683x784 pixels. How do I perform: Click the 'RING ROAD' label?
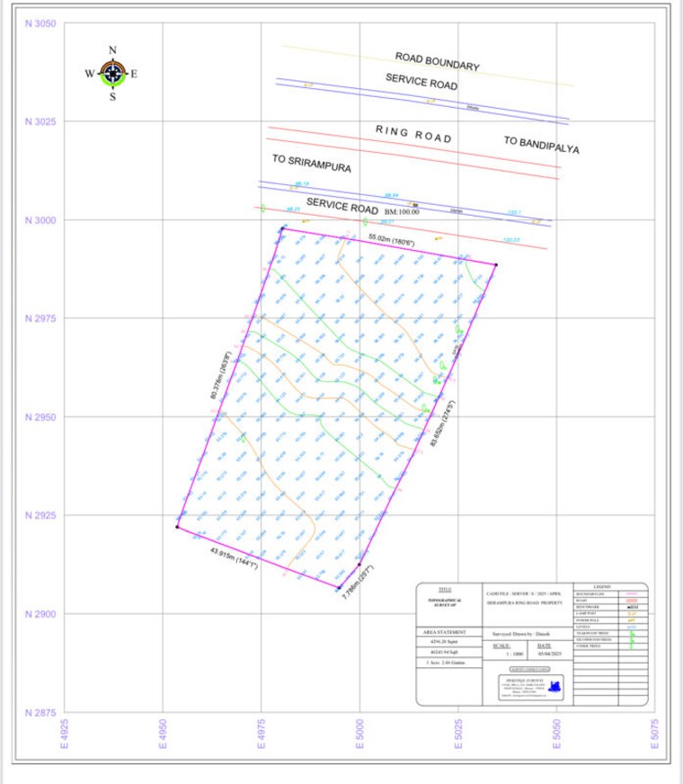tap(413, 135)
